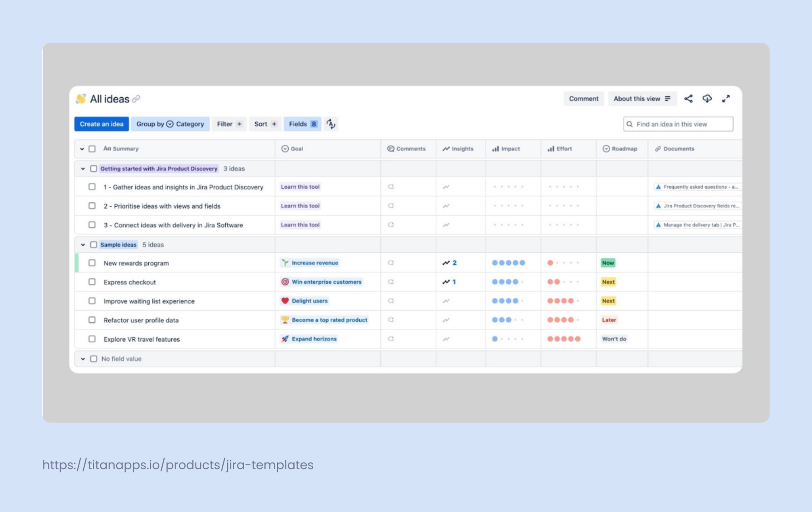Viewport: 812px width, 512px height.
Task: Click the cloud download icon near top right
Action: pos(707,99)
